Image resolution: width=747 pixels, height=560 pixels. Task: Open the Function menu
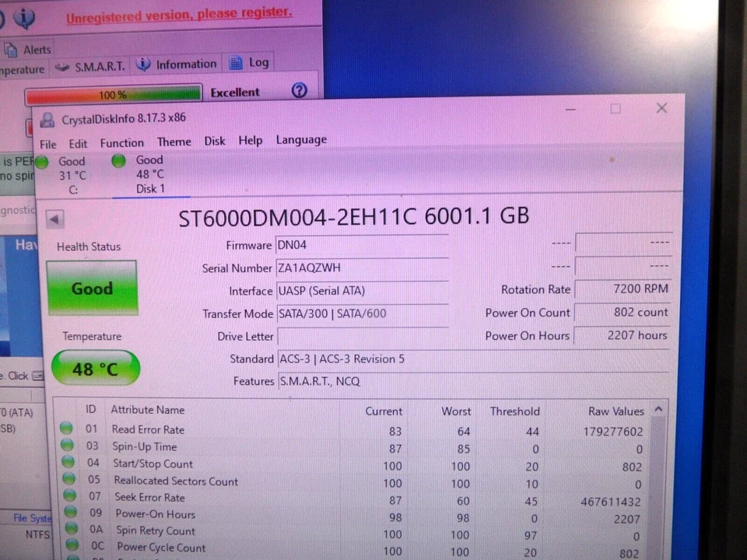pyautogui.click(x=121, y=142)
